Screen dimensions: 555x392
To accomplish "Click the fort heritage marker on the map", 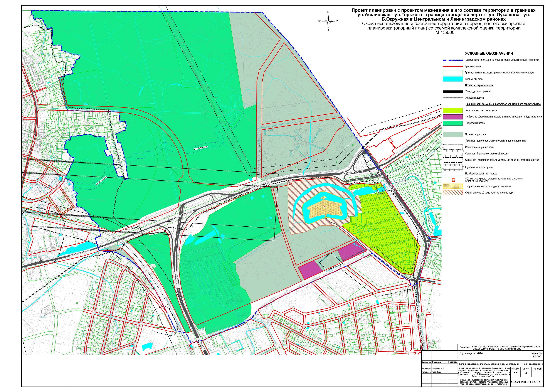I will point(324,207).
